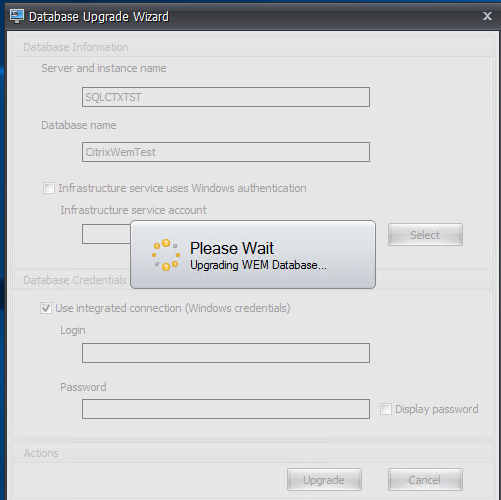Click the Actions section label
Viewport: 501px width, 500px height.
click(41, 453)
